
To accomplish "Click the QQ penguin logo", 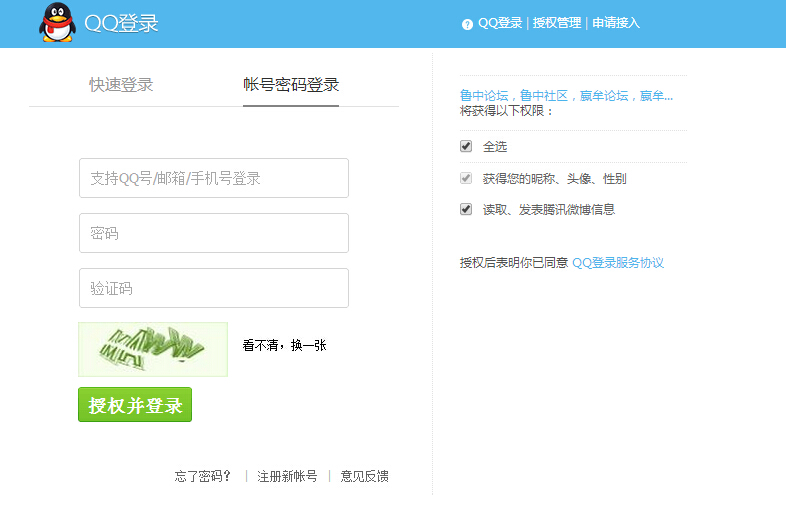I will [58, 23].
